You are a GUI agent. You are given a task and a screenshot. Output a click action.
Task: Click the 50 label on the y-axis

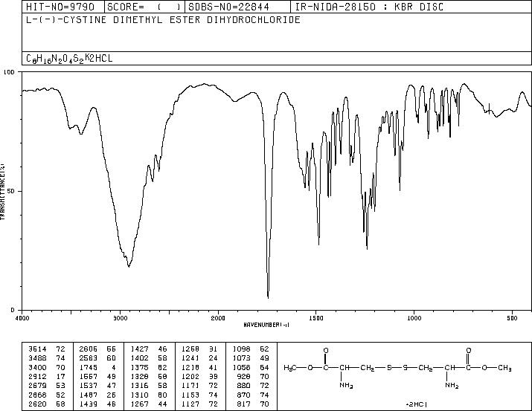(12, 191)
